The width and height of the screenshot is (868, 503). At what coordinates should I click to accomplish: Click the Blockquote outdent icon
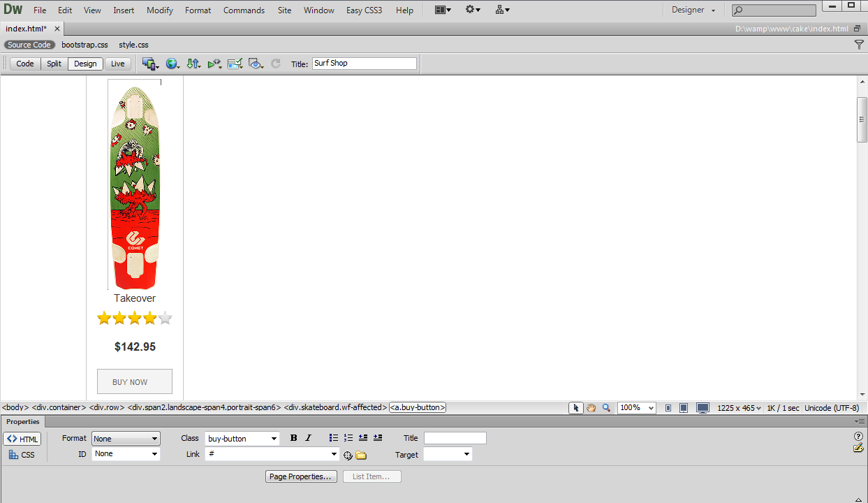point(363,438)
